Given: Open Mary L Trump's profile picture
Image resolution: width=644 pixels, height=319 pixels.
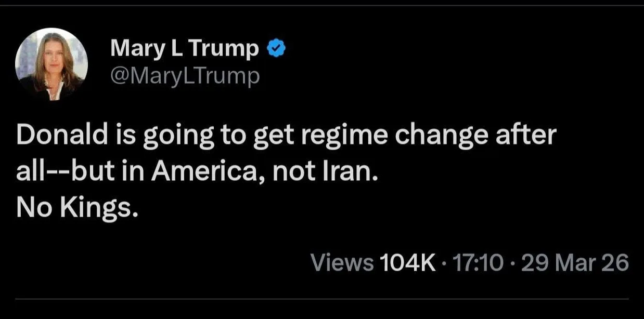Looking at the screenshot, I should point(51,64).
